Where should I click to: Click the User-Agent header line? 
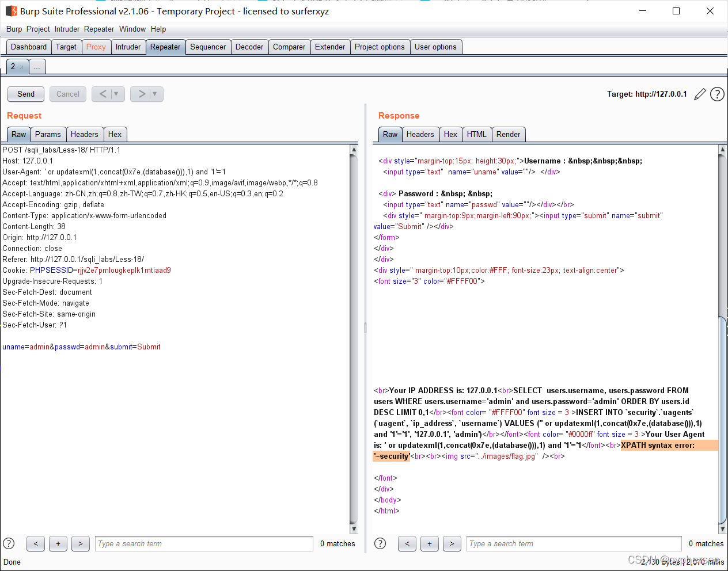point(114,172)
